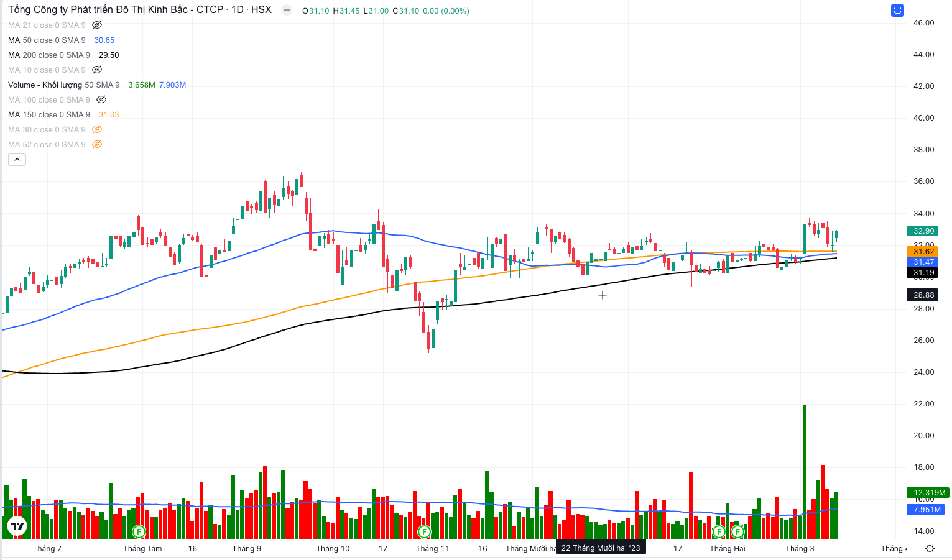This screenshot has height=560, width=952.
Task: Open the leftmost of two F markers near Tháng Hai
Action: click(x=719, y=532)
